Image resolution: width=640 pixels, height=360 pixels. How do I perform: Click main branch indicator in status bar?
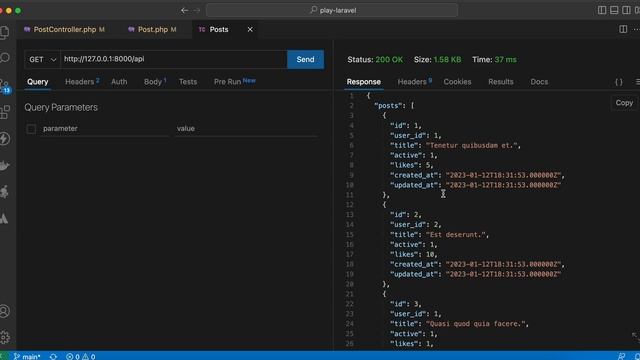27,356
